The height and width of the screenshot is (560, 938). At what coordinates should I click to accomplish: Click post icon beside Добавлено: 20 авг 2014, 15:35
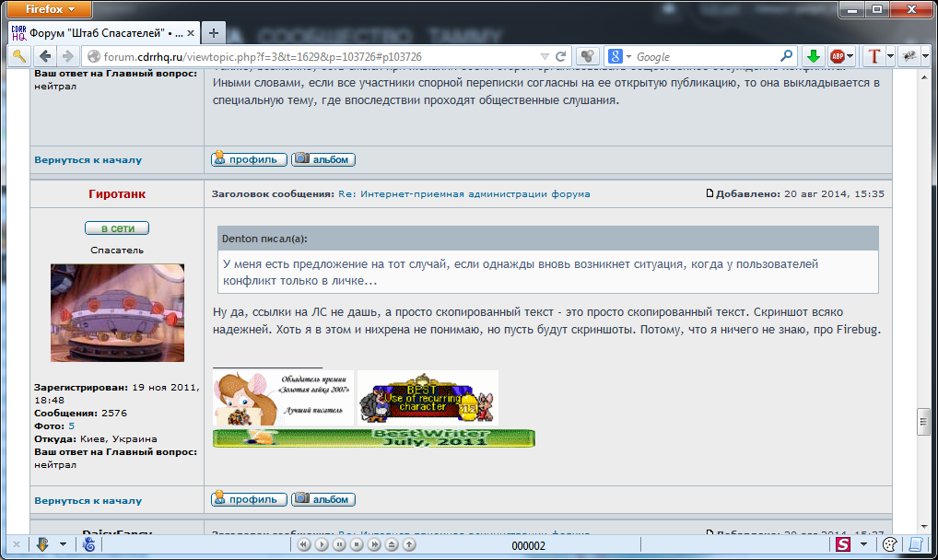pos(709,193)
